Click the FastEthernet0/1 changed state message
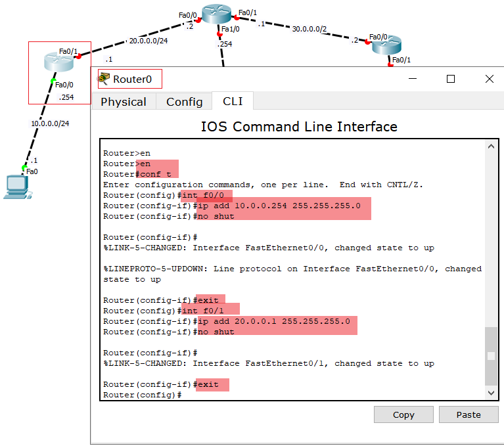Viewport: 504px width, 446px height. pos(268,363)
